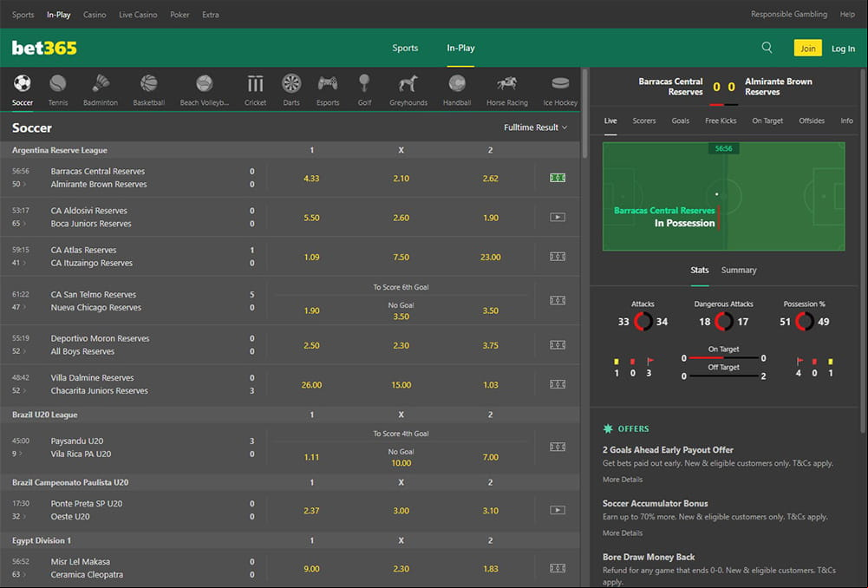
Task: Click the yellow Join button
Action: coord(807,49)
